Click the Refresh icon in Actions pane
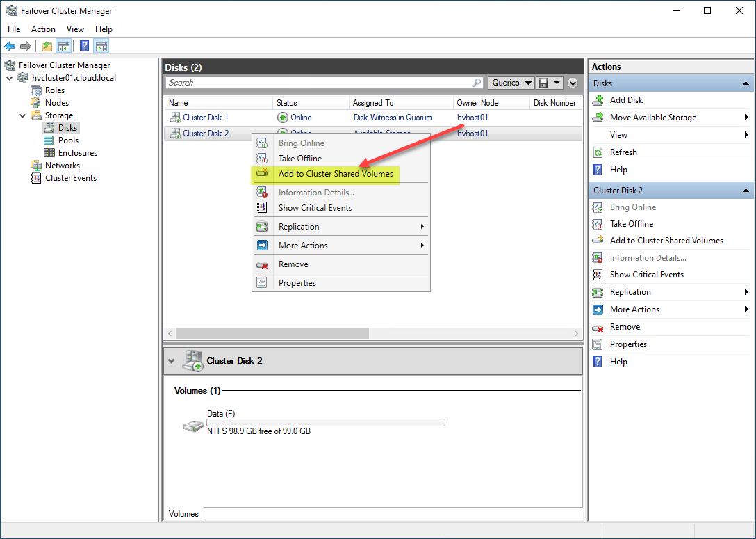756x539 pixels. click(598, 152)
